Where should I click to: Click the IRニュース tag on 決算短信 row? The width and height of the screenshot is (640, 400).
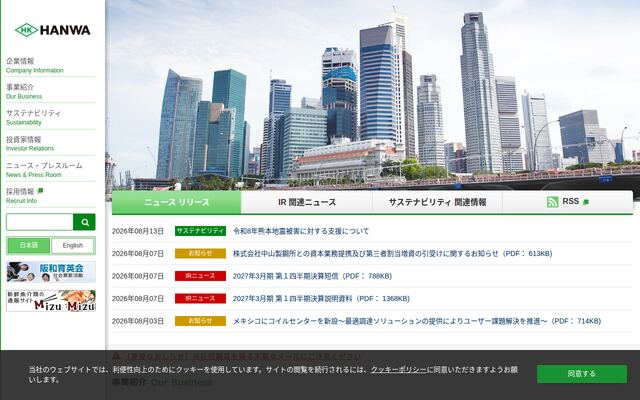click(200, 276)
